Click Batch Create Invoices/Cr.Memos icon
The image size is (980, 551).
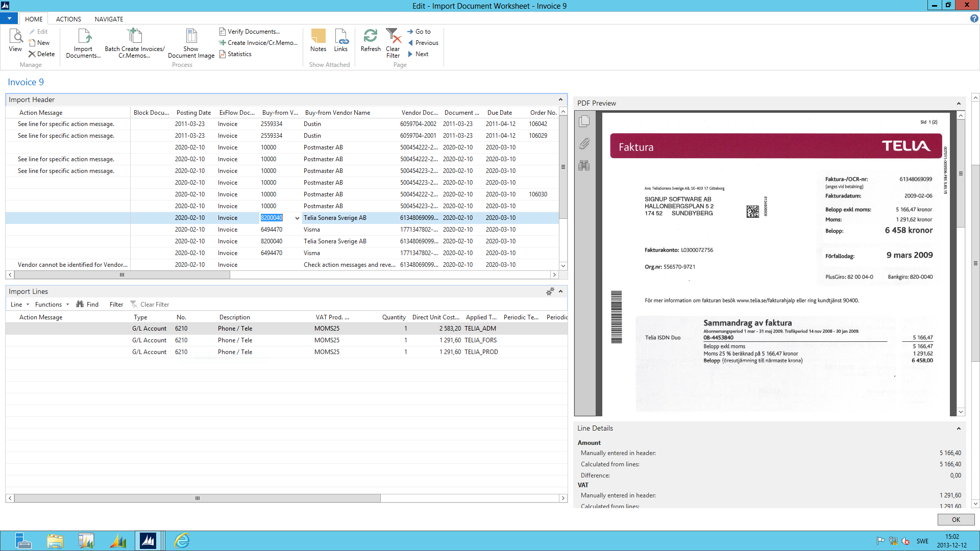pyautogui.click(x=135, y=43)
